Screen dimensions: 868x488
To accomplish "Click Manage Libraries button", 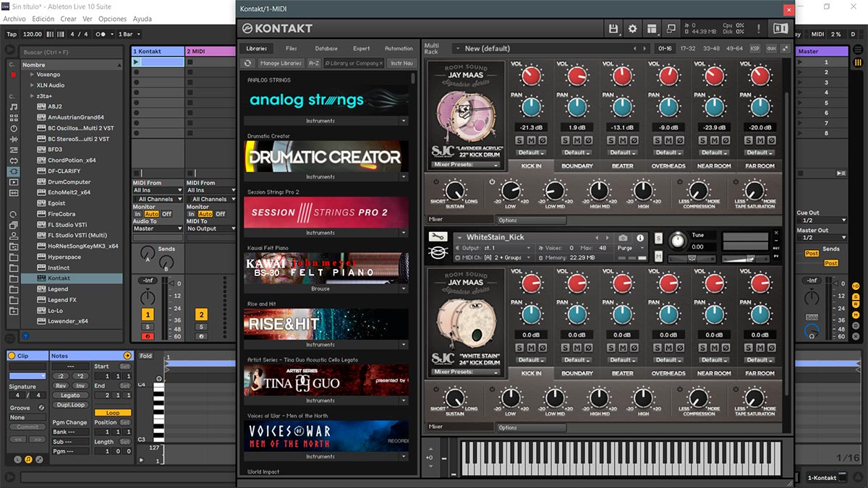I will click(281, 63).
